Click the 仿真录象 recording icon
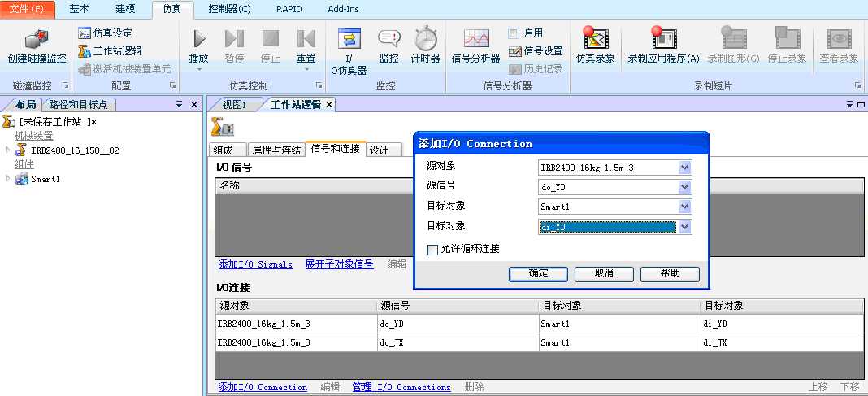868x396 pixels. 596,39
